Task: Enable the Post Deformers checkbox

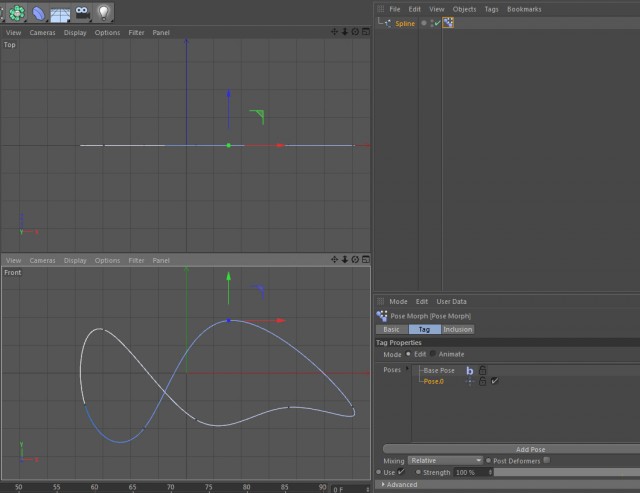Action: [x=547, y=460]
